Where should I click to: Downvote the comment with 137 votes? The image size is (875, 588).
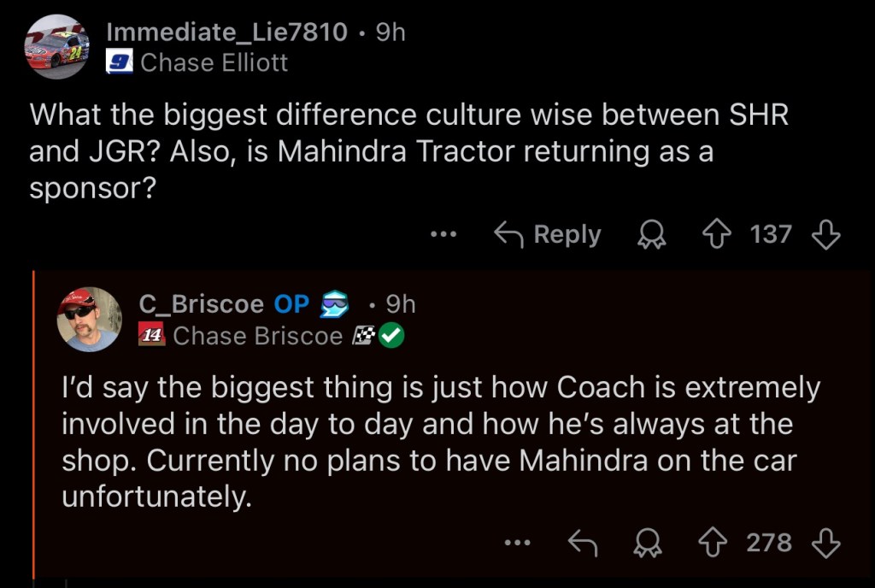click(x=827, y=234)
